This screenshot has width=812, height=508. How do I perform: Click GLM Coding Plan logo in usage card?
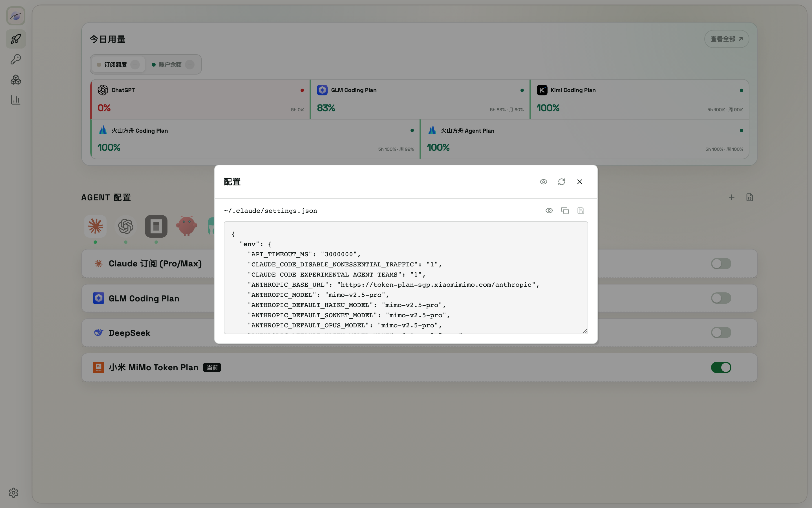[x=323, y=90]
